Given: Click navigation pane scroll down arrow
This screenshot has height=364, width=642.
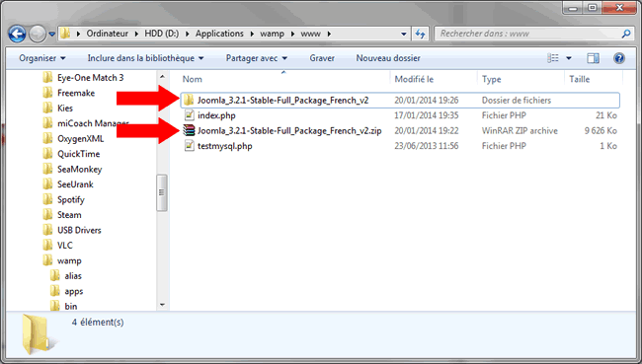Looking at the screenshot, I should (x=162, y=305).
